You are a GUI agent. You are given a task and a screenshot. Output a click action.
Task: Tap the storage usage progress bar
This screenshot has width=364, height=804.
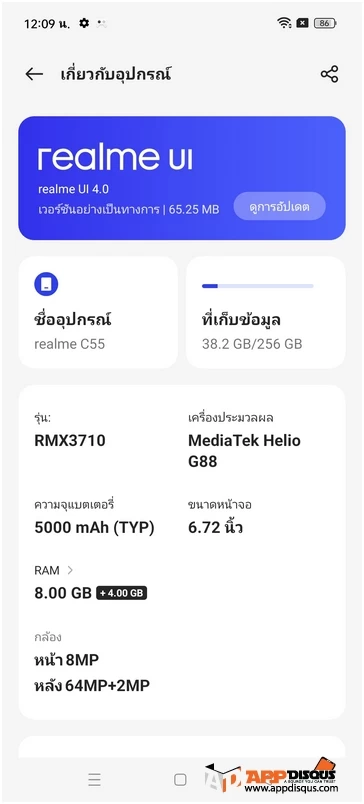pos(257,286)
